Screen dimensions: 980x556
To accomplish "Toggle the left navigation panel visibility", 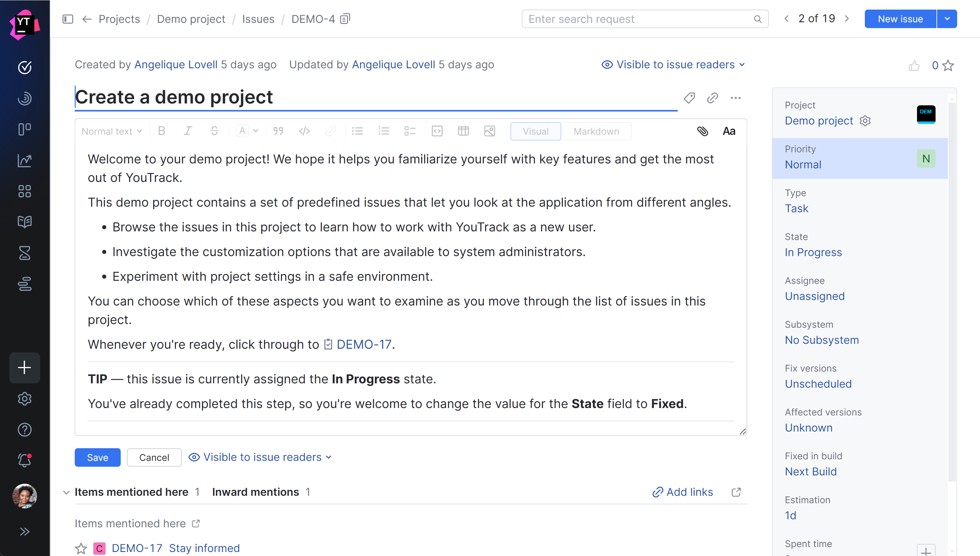I will 68,19.
